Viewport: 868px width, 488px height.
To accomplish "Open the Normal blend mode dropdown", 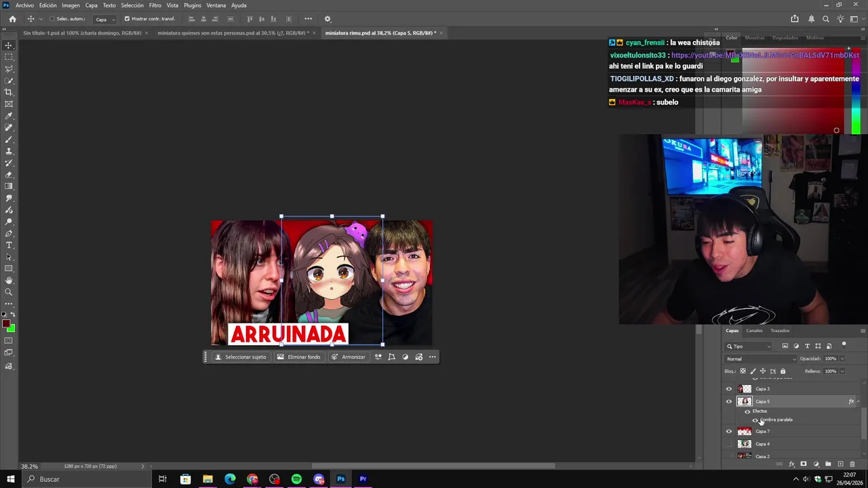I will [x=761, y=359].
